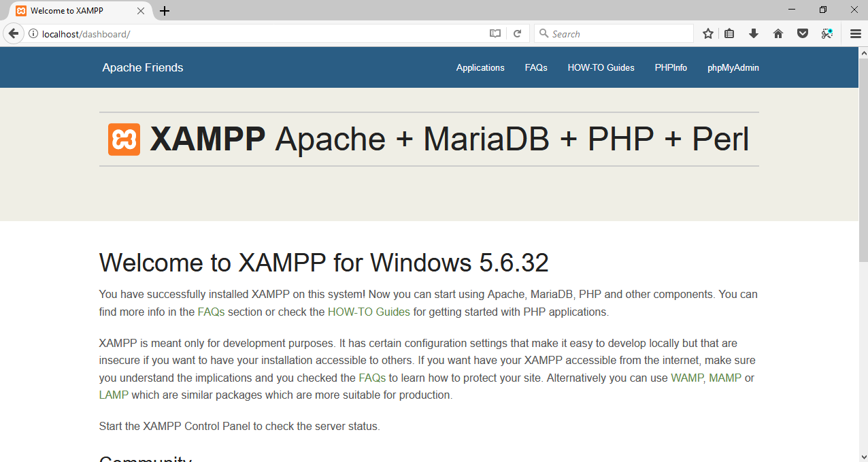This screenshot has width=868, height=462.
Task: Click the back navigation arrow
Action: click(x=13, y=33)
